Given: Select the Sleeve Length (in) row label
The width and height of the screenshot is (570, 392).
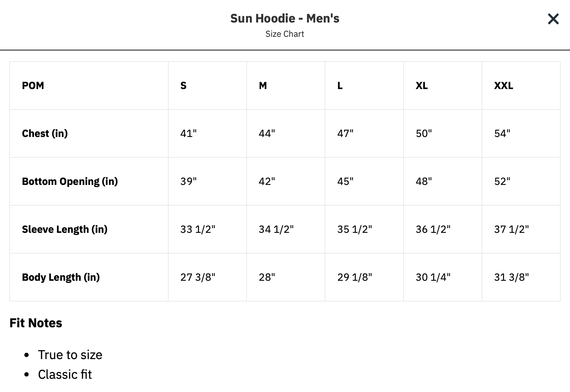Looking at the screenshot, I should (64, 229).
